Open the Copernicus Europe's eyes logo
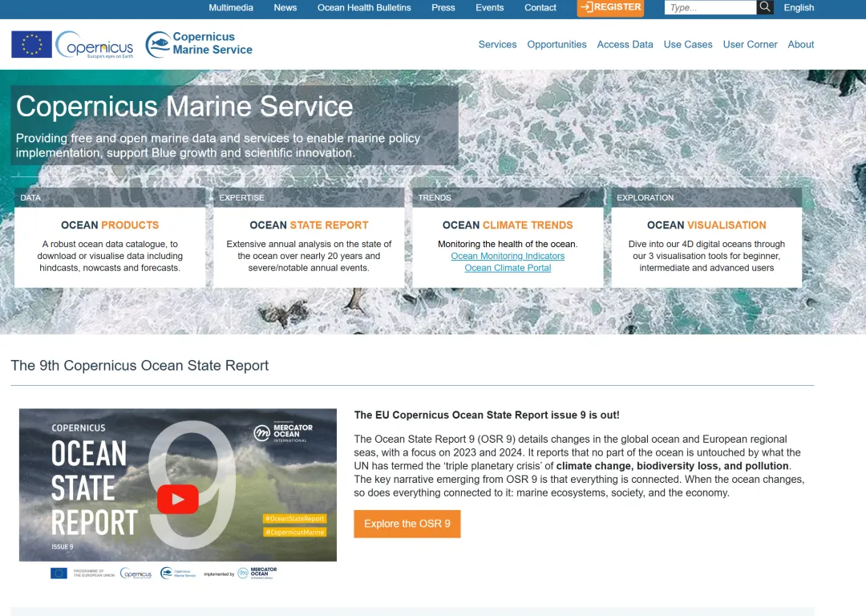The height and width of the screenshot is (616, 866). pyautogui.click(x=95, y=45)
